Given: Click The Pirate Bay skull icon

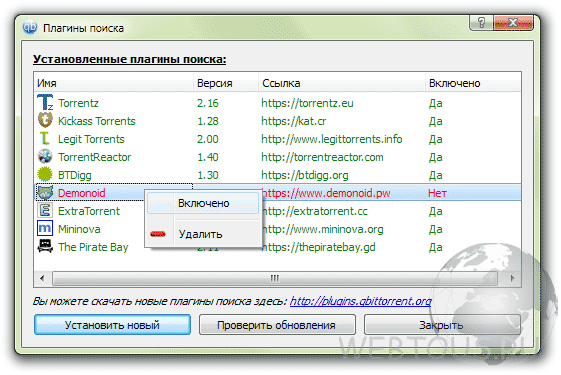Looking at the screenshot, I should pyautogui.click(x=45, y=246).
